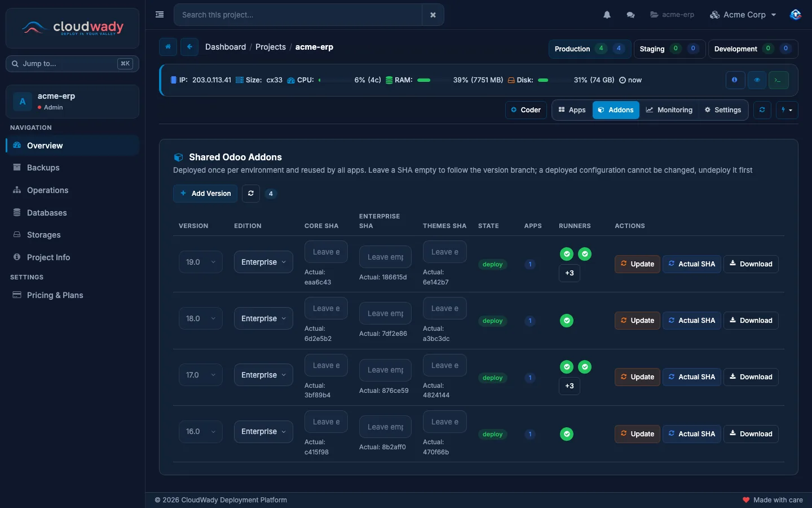This screenshot has width=812, height=508.
Task: Open the 19.0 version dropdown
Action: pyautogui.click(x=201, y=262)
